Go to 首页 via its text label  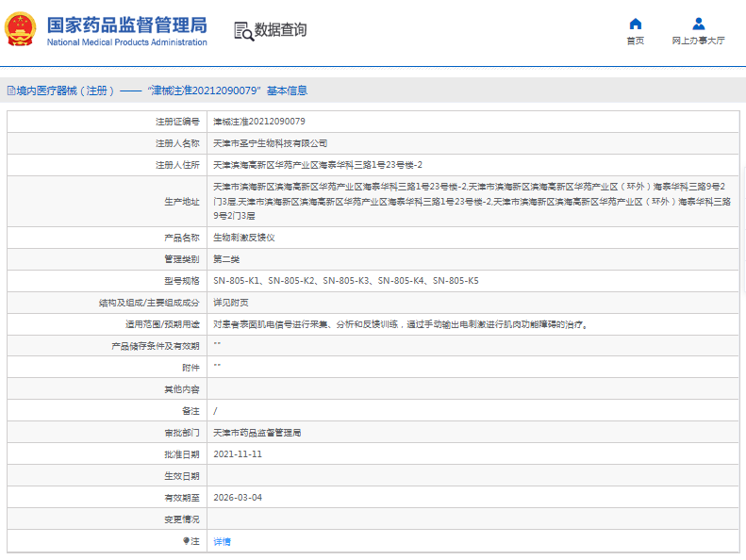point(636,41)
